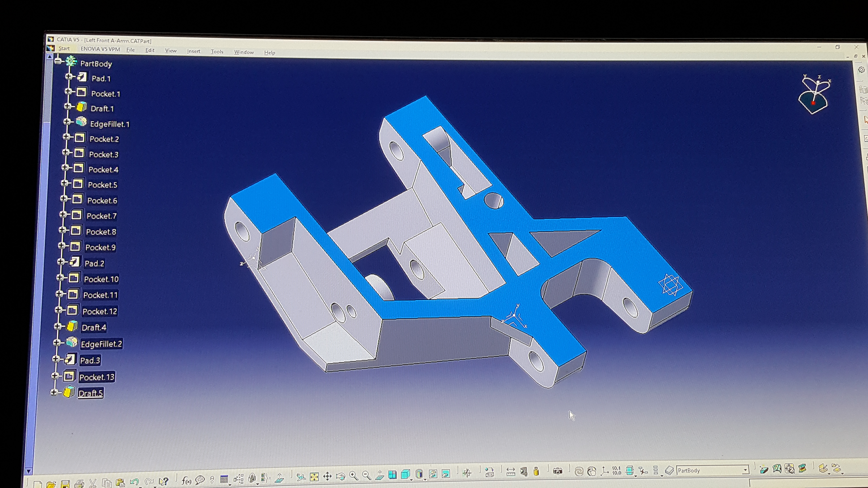Click the tree scrollbar down arrow
The height and width of the screenshot is (488, 868).
pos(29,471)
